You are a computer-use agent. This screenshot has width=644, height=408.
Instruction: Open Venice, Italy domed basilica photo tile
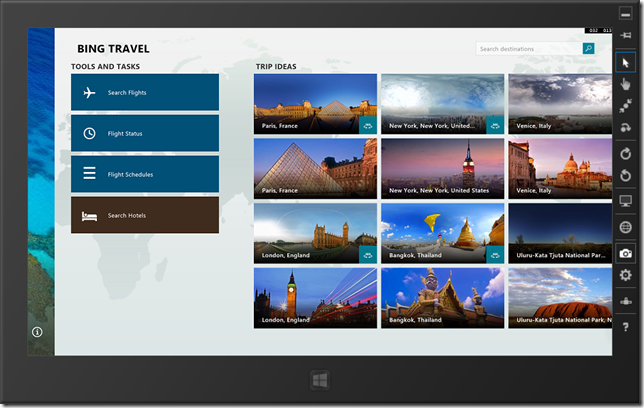pyautogui.click(x=560, y=168)
